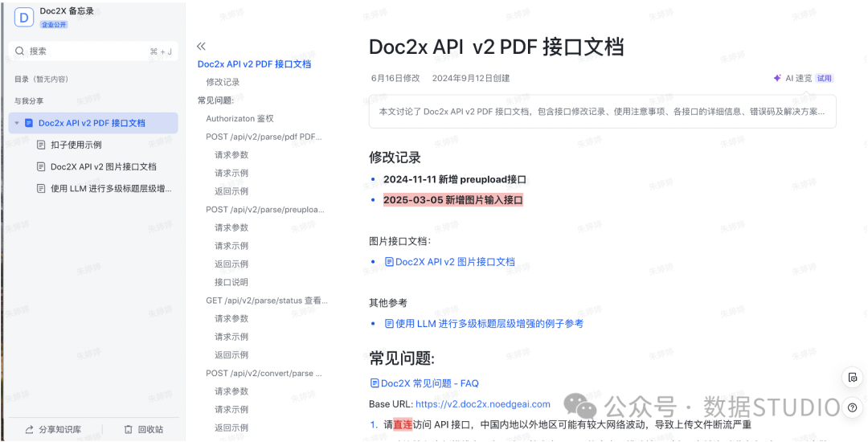Click the 企业公开 badge

[x=54, y=24]
